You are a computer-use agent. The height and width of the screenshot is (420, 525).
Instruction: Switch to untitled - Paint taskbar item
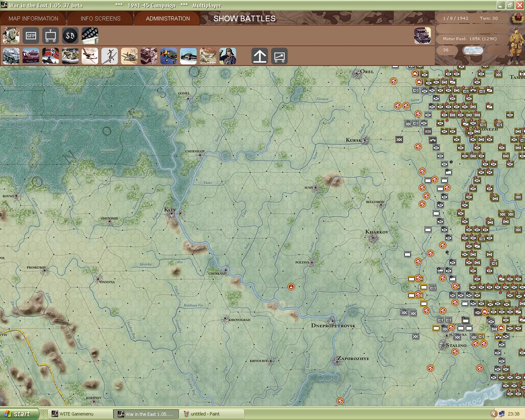point(212,414)
